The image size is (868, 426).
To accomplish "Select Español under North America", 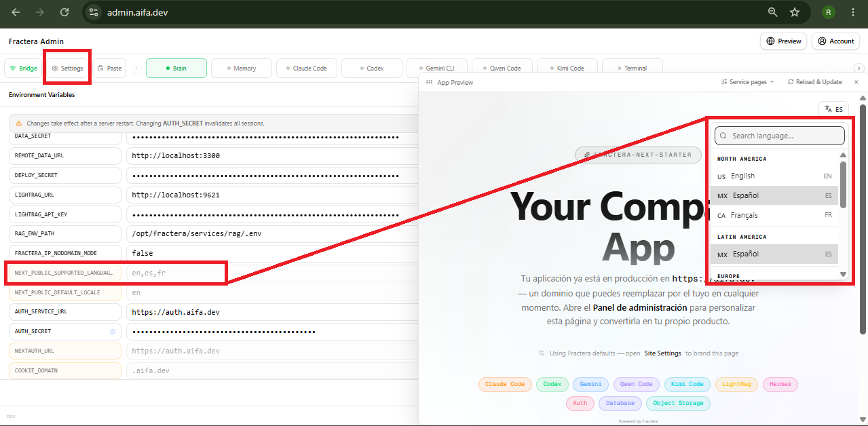I will [774, 195].
